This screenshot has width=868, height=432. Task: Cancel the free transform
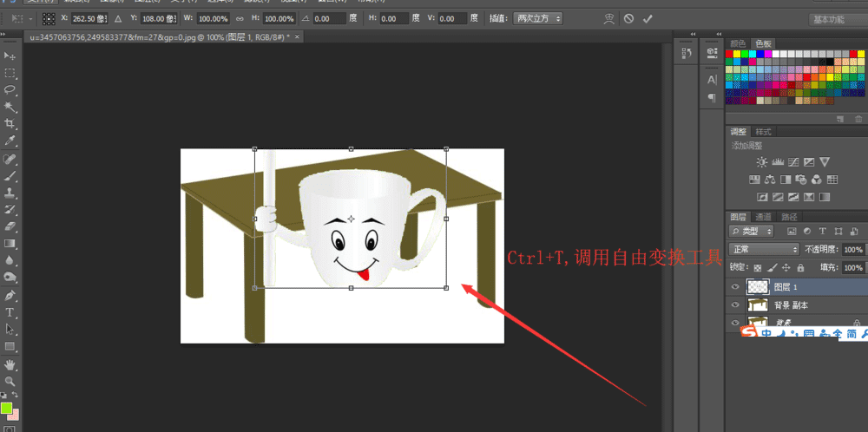[628, 18]
